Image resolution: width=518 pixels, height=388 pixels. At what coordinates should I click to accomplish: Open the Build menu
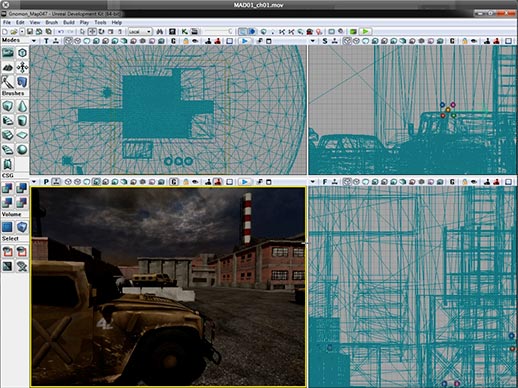(x=69, y=22)
